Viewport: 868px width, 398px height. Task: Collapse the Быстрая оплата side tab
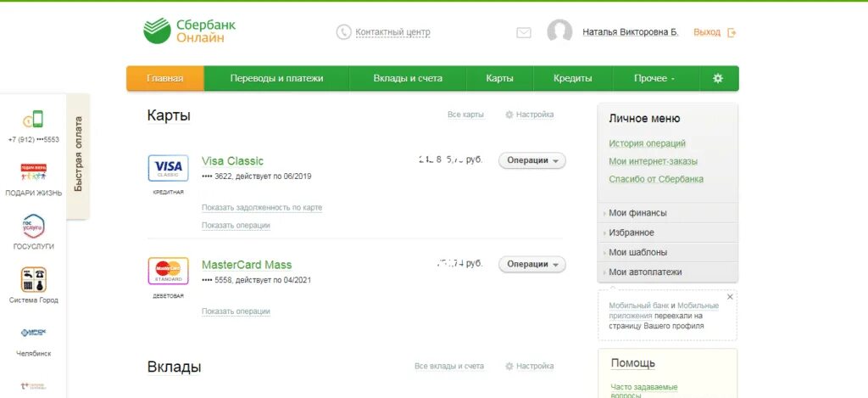(78, 155)
